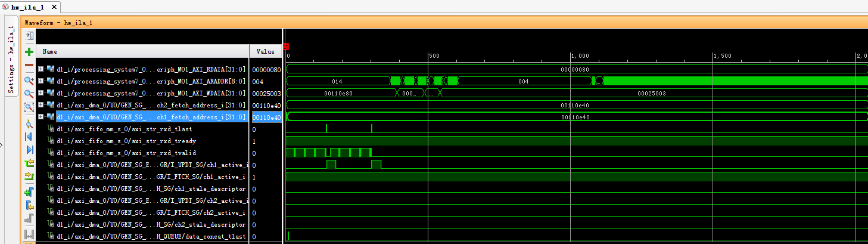Click the green plus Add Probes icon
Screen dimensions: 868x244
29,52
